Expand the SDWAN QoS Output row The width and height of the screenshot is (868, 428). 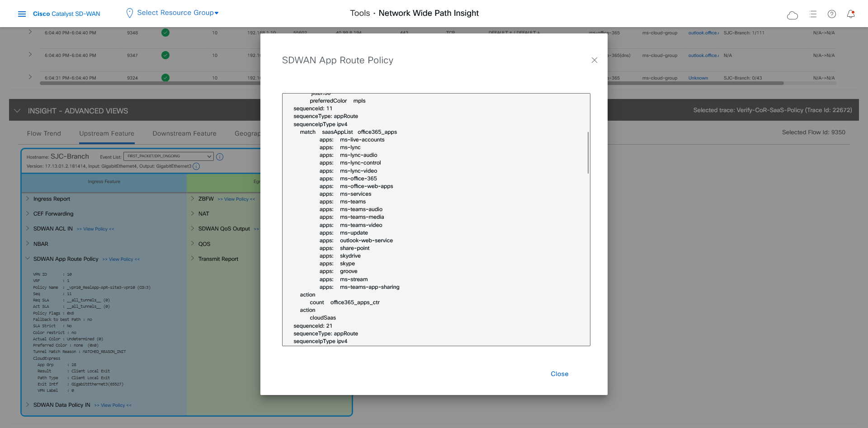click(x=193, y=228)
